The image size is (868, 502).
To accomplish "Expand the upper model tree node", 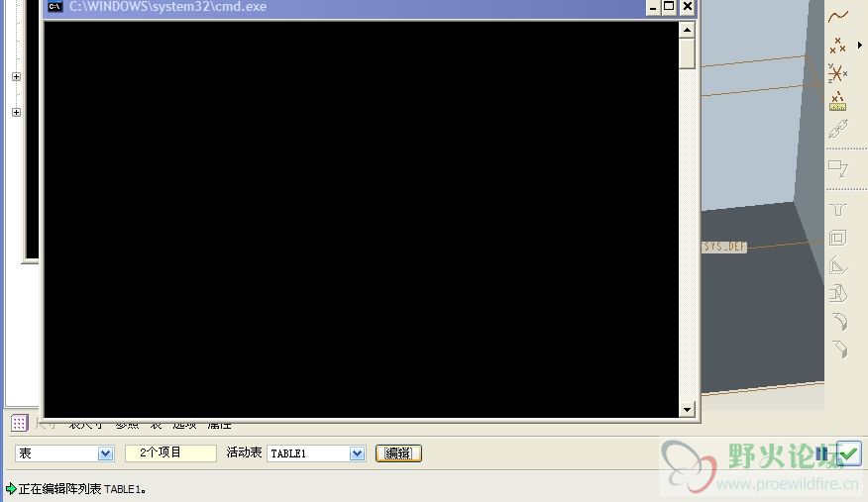I will 17,77.
